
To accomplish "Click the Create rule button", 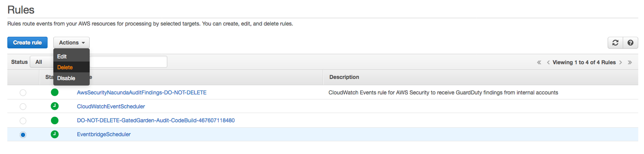I will 27,43.
